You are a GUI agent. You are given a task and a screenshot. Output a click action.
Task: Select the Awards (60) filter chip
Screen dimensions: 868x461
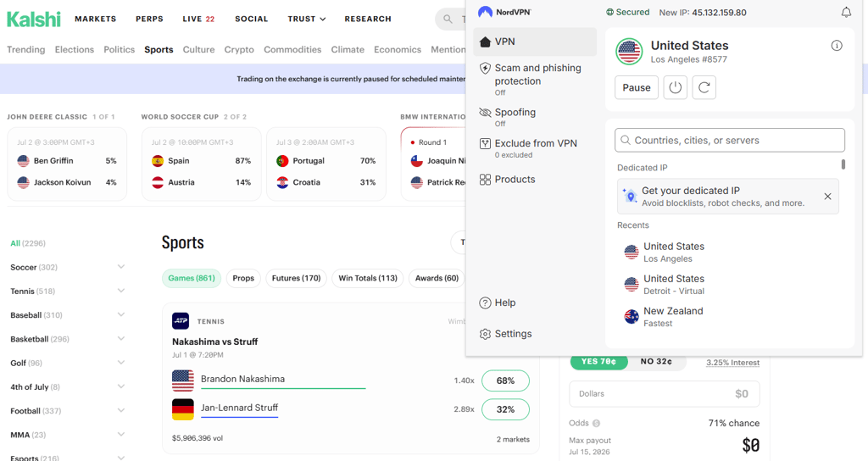pos(437,278)
